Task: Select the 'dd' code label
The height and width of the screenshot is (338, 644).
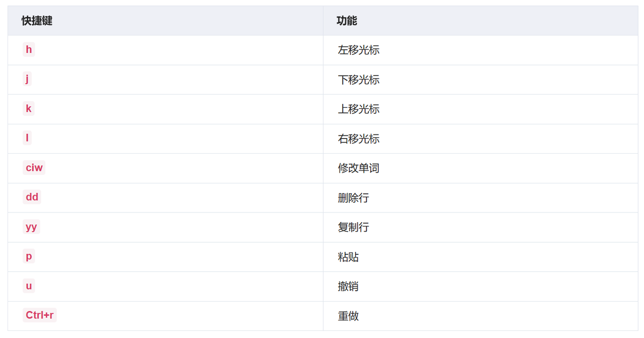Action: 32,197
